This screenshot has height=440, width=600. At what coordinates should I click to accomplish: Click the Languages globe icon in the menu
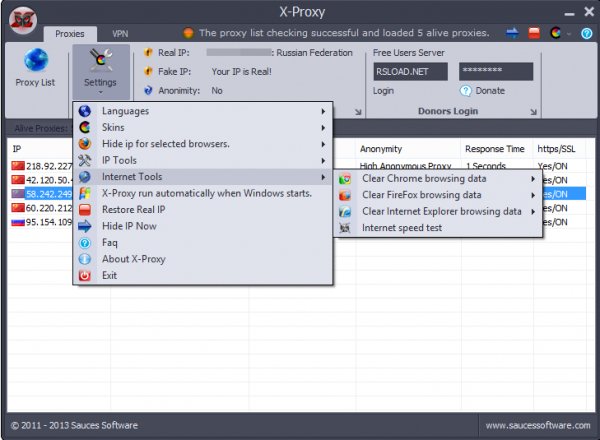pyautogui.click(x=85, y=111)
